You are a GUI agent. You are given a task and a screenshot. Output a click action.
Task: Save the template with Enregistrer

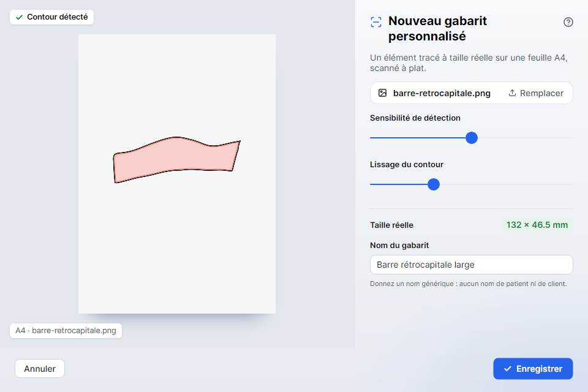point(533,369)
